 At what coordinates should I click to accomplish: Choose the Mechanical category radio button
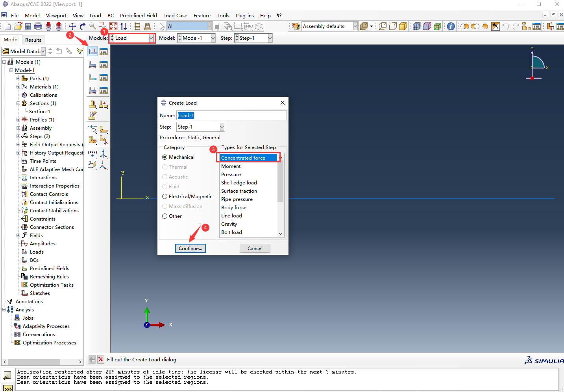click(165, 157)
